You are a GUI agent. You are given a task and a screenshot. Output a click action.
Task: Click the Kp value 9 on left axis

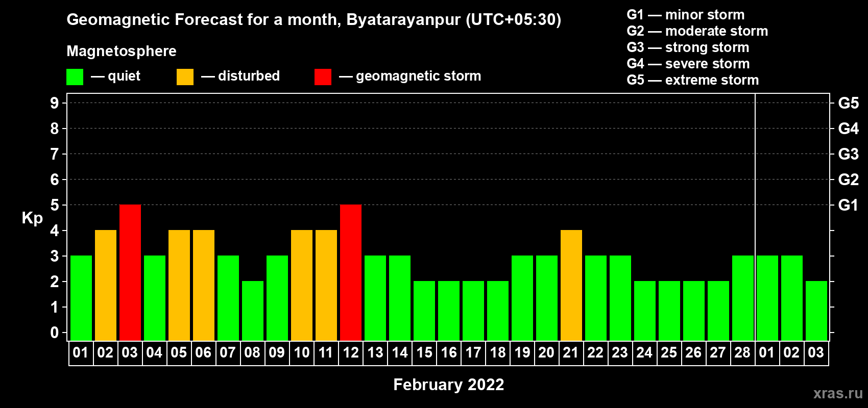[x=55, y=103]
